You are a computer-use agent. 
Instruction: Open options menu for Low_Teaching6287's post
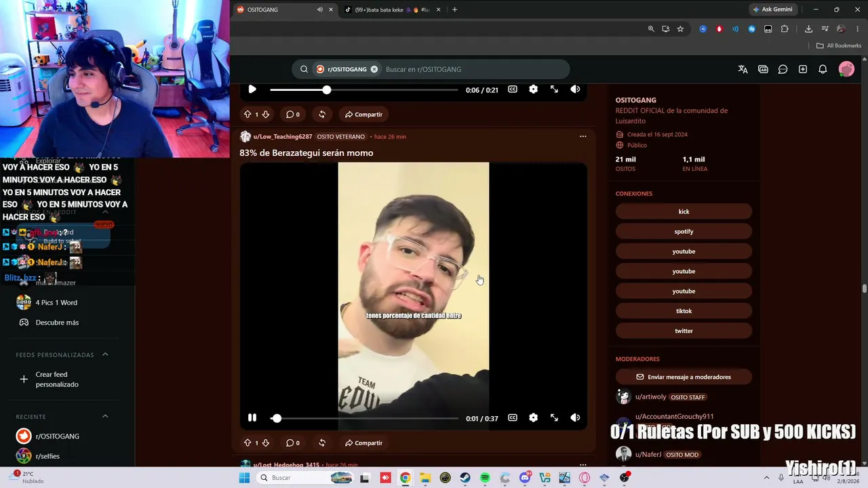tap(583, 136)
